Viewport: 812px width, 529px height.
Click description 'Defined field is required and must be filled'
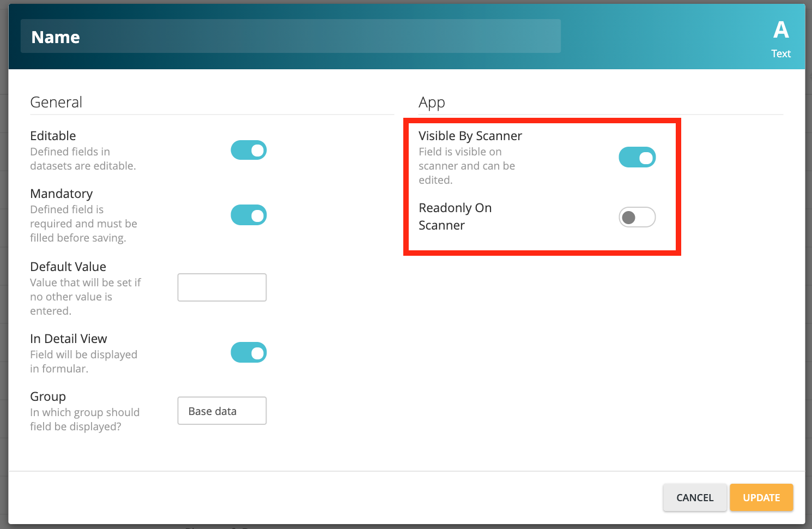(x=84, y=224)
